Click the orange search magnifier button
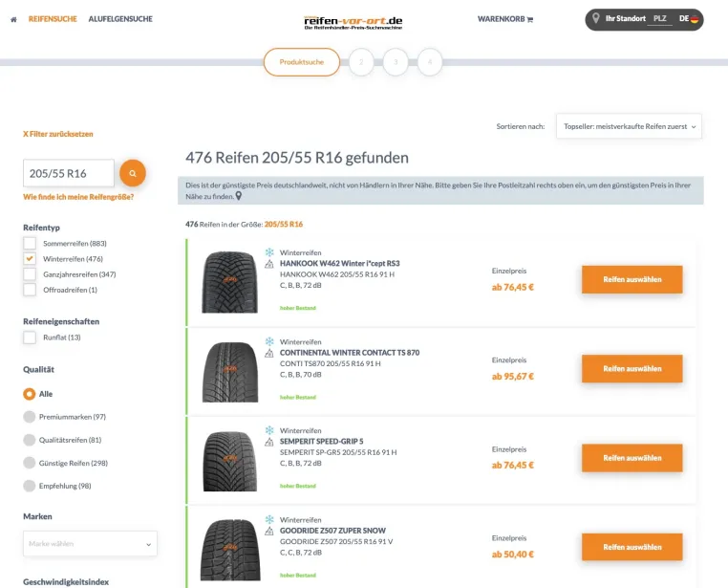Screen dimensions: 728x588 133,173
